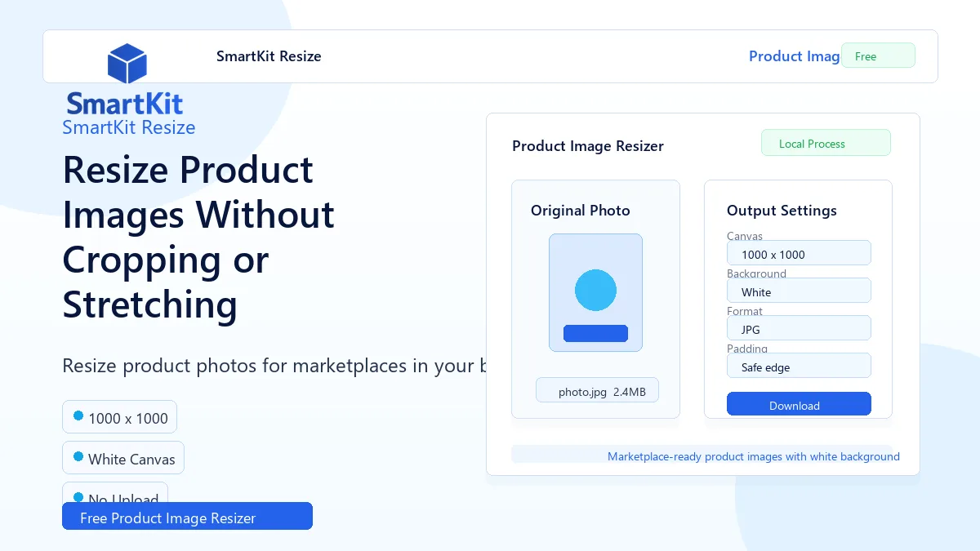Click the White Canvas feature chip
This screenshot has width=980, height=551.
[x=123, y=458]
